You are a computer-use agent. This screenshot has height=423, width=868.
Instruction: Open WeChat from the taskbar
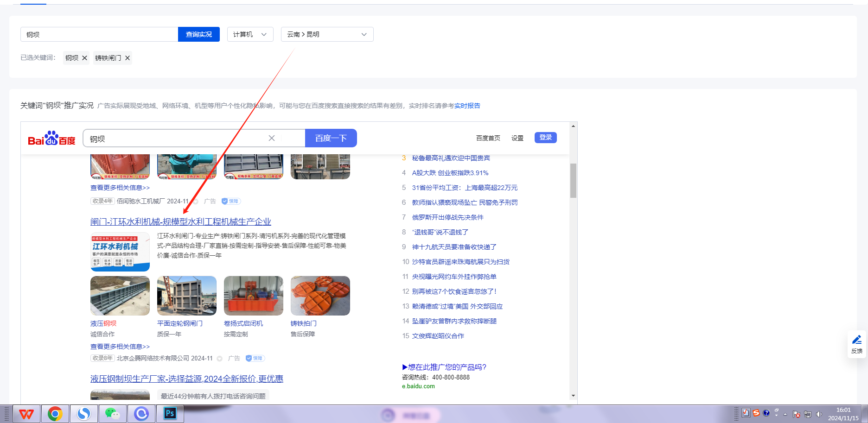[112, 413]
